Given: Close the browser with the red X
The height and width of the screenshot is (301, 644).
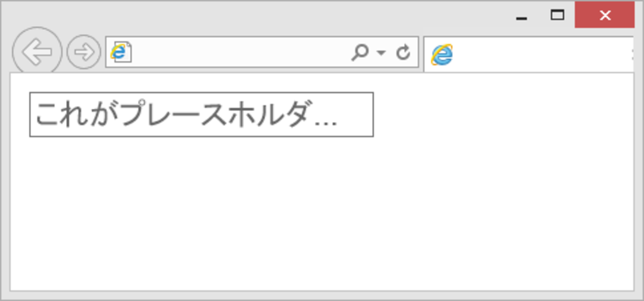Looking at the screenshot, I should pyautogui.click(x=604, y=15).
